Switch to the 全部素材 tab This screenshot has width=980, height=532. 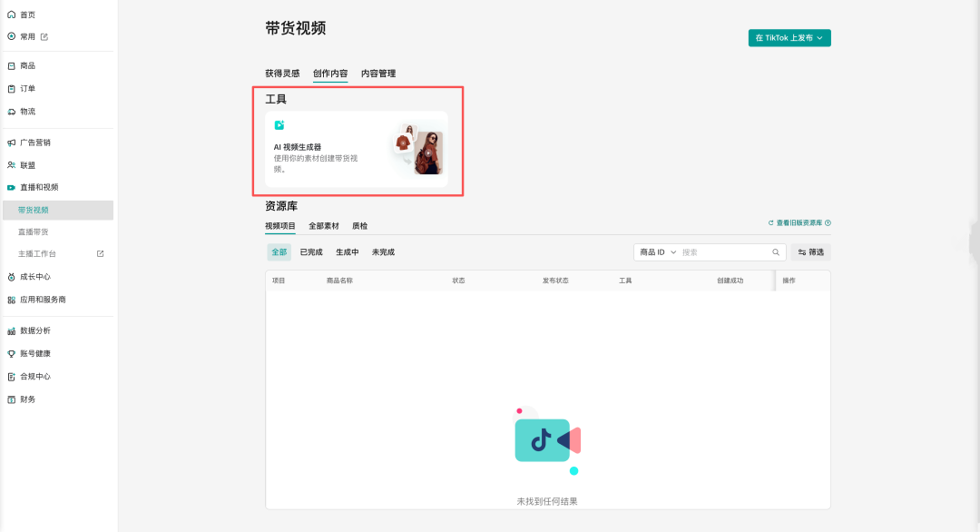(x=324, y=226)
